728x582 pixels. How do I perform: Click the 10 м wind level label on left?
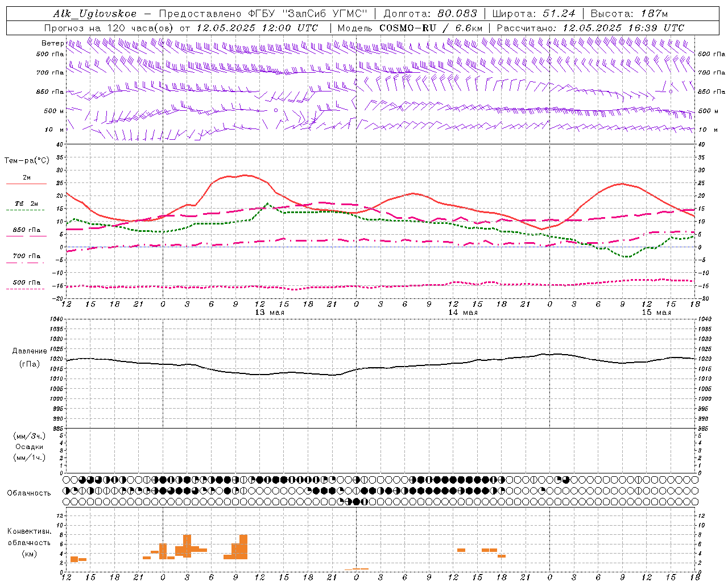53,130
